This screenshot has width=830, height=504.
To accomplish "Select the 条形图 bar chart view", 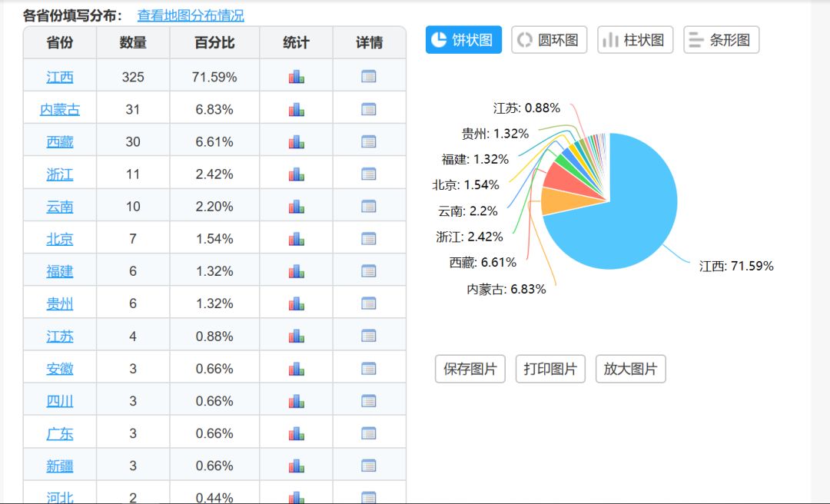I will coord(721,40).
